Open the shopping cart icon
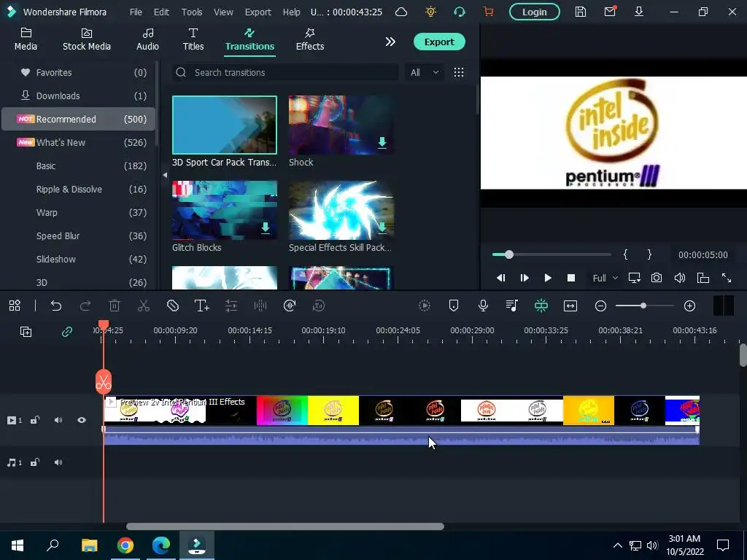This screenshot has width=747, height=560. [488, 12]
